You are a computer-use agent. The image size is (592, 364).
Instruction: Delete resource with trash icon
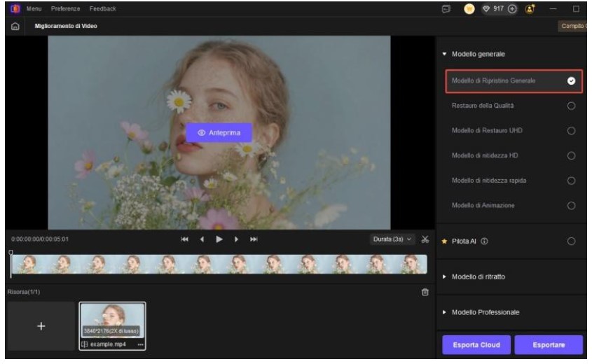425,292
